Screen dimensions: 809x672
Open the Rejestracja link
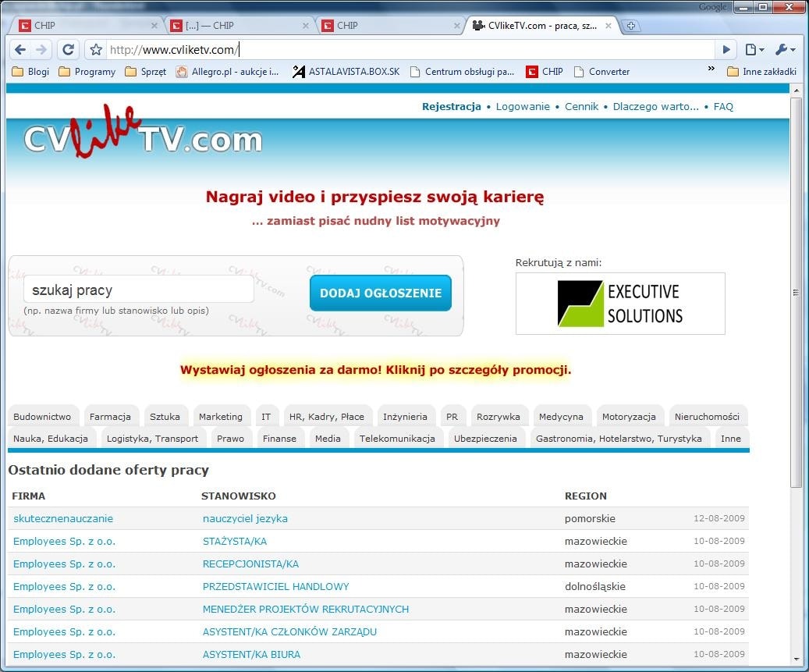coord(452,106)
